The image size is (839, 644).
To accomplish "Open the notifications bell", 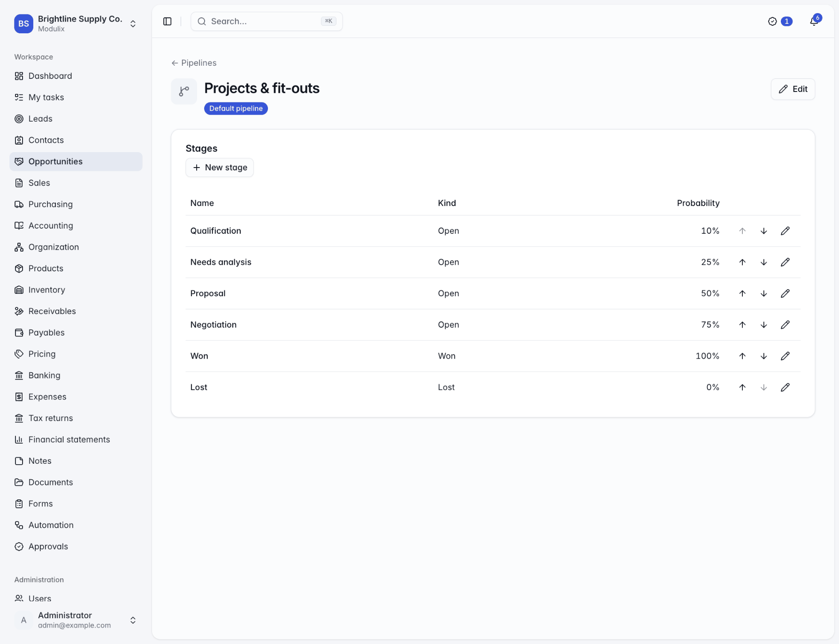I will pyautogui.click(x=814, y=22).
